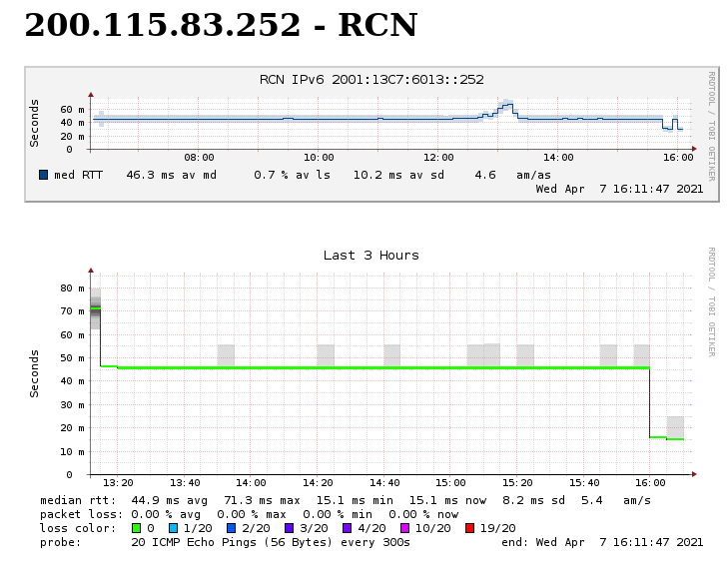Click the RRDTOOL watermark on the top graph
Screen dimensions: 728x577
(x=711, y=125)
